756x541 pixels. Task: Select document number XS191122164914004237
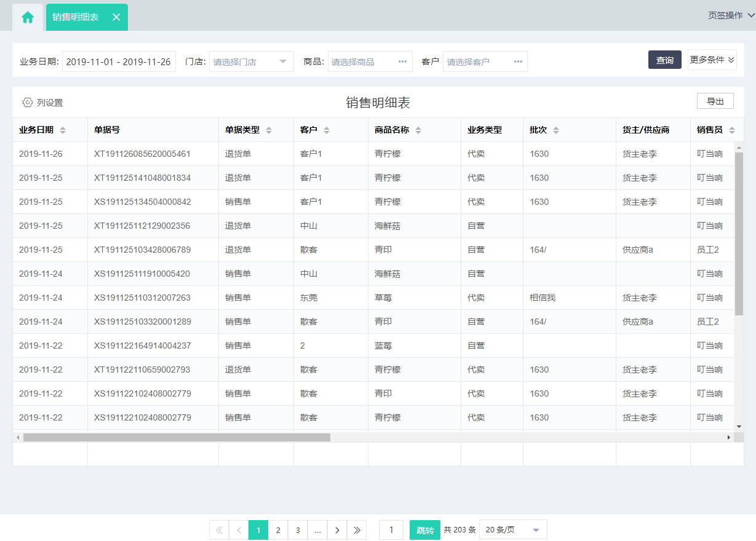[x=142, y=346]
